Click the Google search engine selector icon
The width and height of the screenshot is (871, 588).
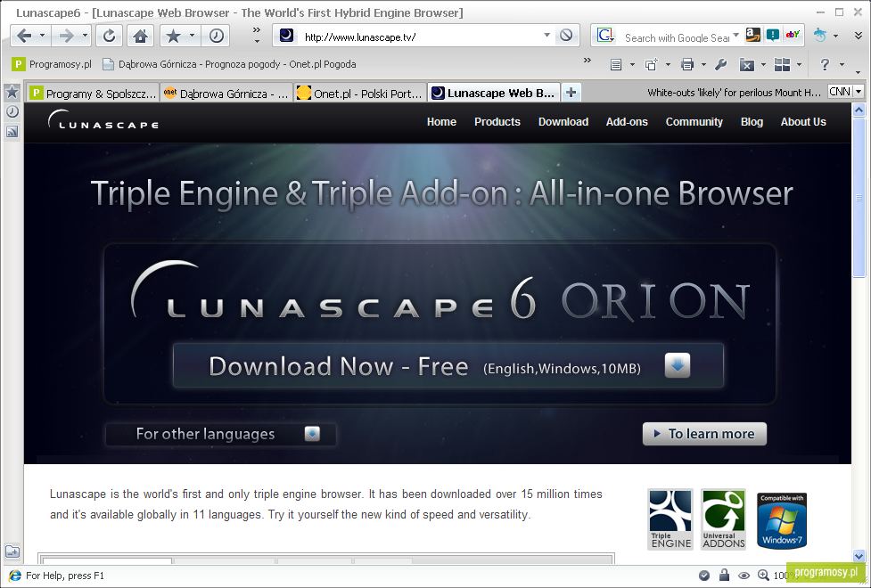[605, 36]
